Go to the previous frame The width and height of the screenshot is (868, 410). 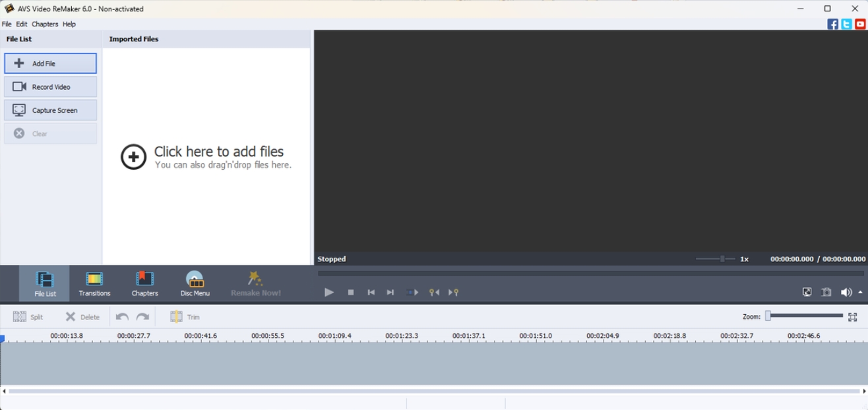[x=371, y=292]
